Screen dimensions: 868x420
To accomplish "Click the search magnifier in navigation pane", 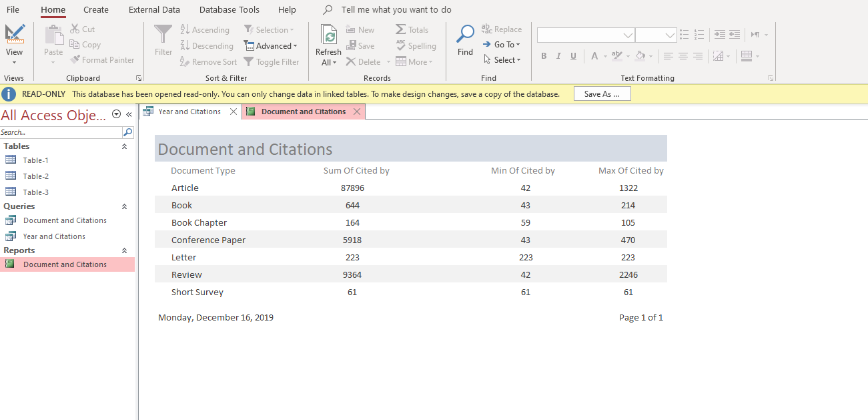I will 128,132.
